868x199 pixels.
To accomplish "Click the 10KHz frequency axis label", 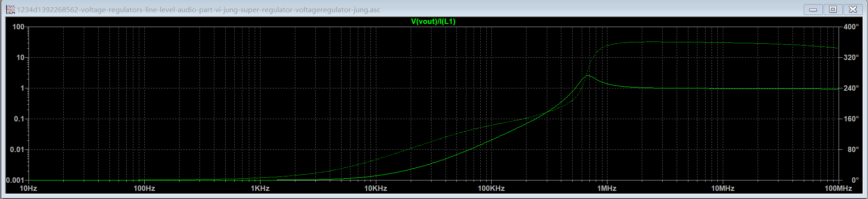I will (376, 188).
